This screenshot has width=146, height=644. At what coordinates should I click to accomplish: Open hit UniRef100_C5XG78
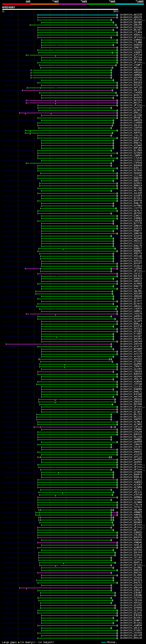click(x=131, y=314)
